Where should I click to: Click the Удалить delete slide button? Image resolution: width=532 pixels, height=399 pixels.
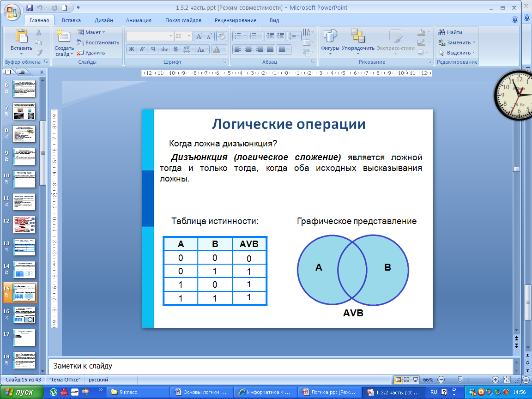[91, 53]
